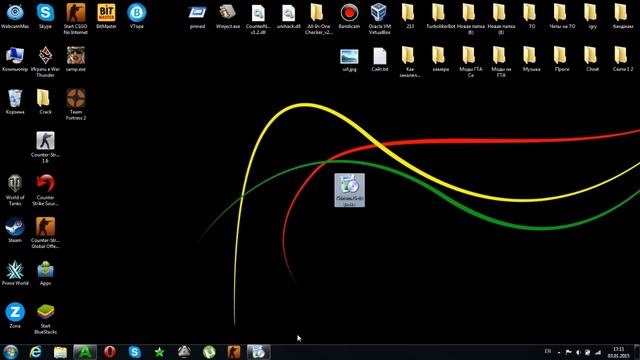The width and height of the screenshot is (640, 360).
Task: Select the Моды на ГТА folder
Action: point(501,62)
